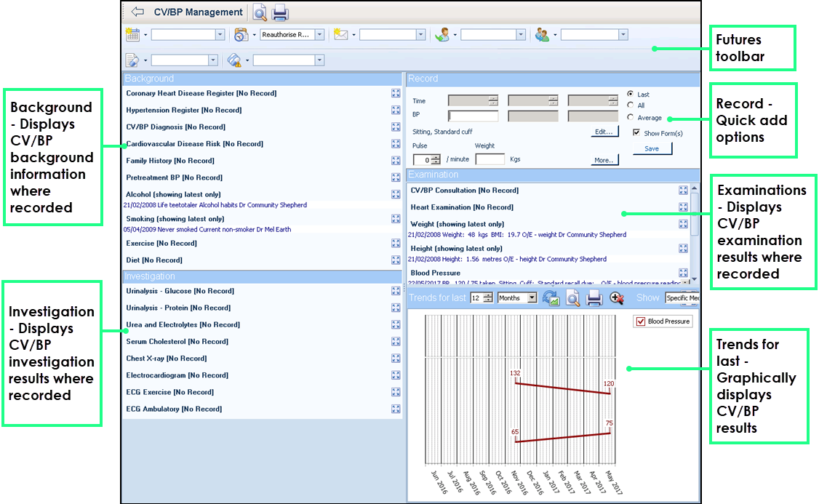Click the zoom reset icon on trends toolbar
Viewport: 819px width, 504px height.
(617, 297)
